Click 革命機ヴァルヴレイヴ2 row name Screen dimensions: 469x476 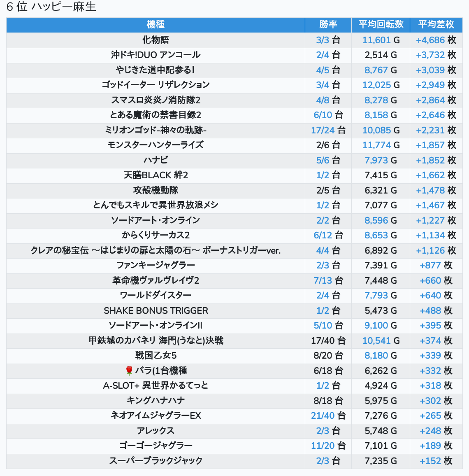point(156,280)
